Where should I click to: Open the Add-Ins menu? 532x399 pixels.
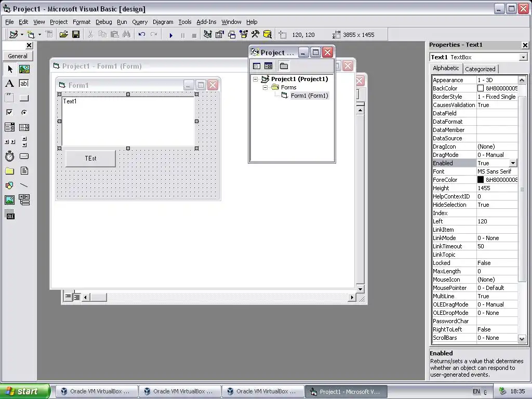tap(206, 22)
